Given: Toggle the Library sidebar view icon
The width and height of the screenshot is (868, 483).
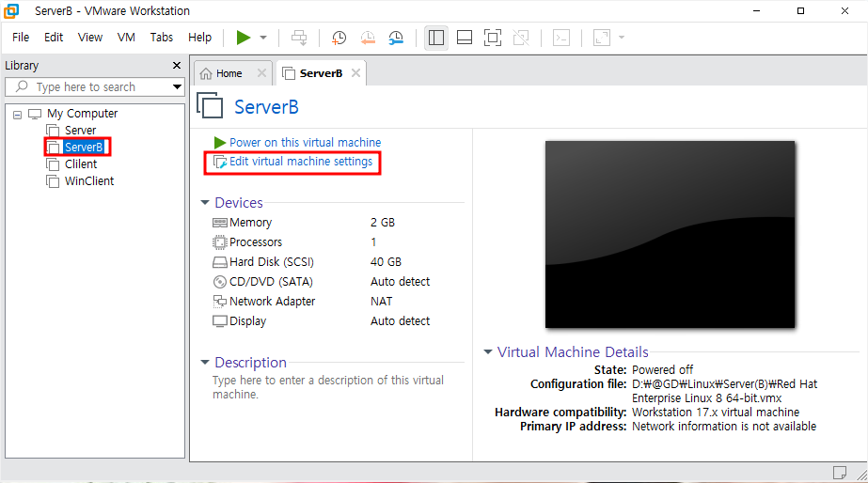Looking at the screenshot, I should tap(436, 38).
